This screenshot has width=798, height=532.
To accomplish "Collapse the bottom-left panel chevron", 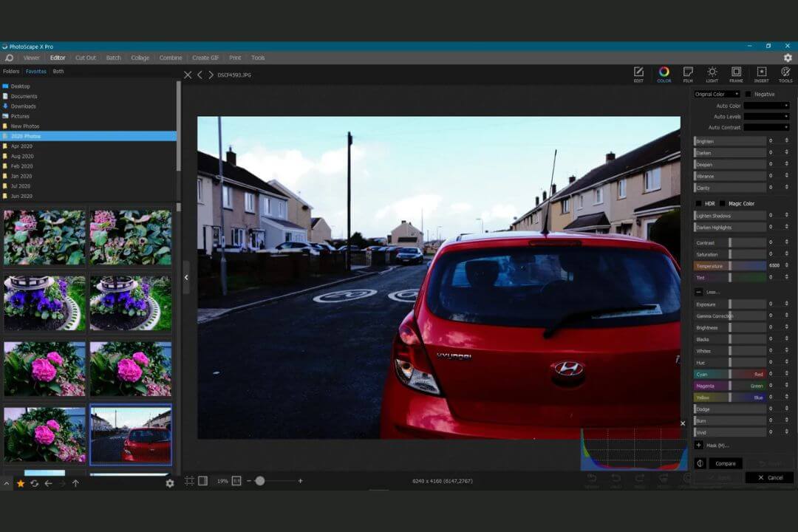I will (6, 483).
